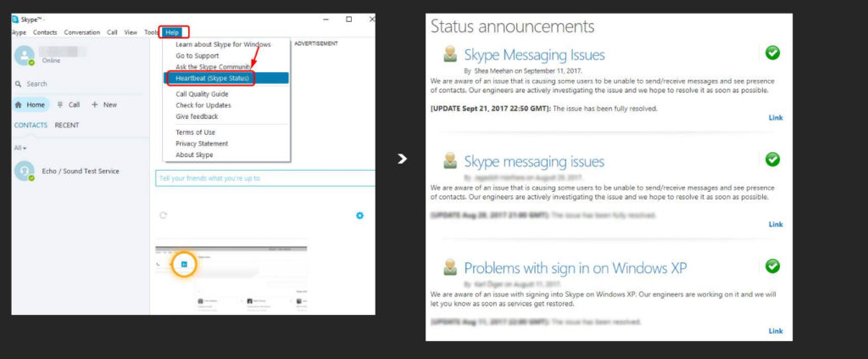Open the Tools menu

[151, 33]
